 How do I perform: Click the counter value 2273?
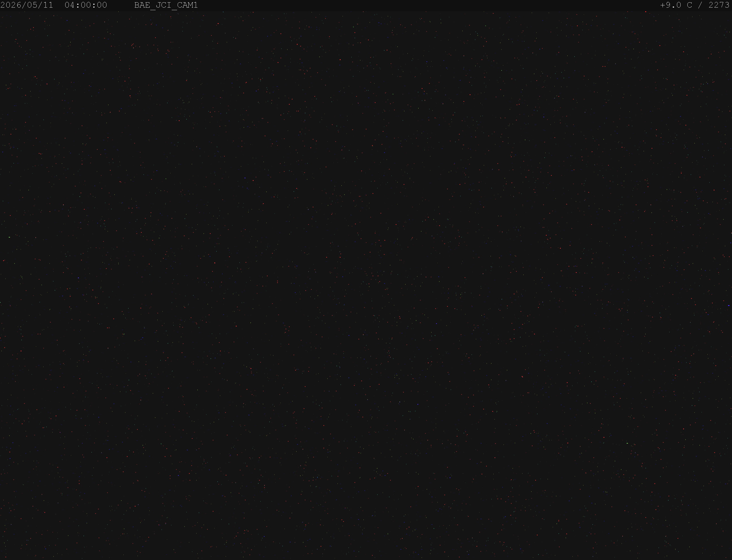(719, 5)
